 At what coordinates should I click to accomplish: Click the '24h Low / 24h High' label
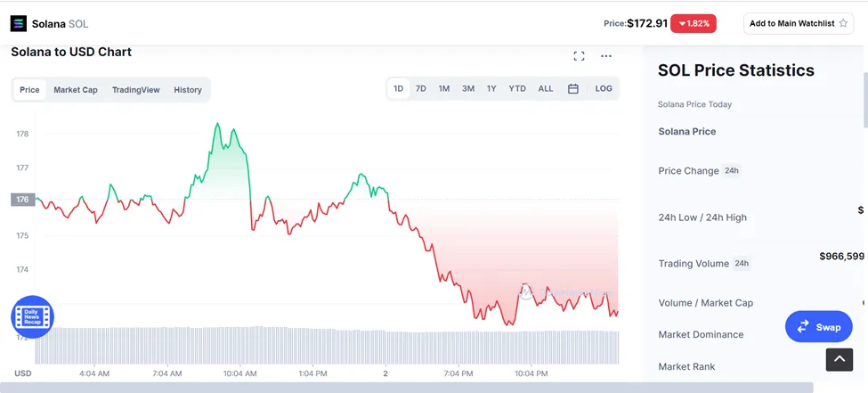(702, 217)
